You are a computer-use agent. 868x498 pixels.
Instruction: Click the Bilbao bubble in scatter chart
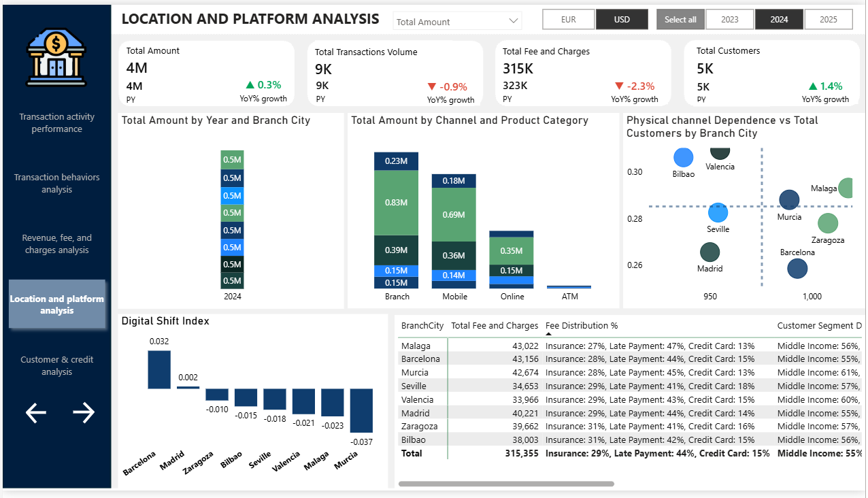click(x=684, y=158)
